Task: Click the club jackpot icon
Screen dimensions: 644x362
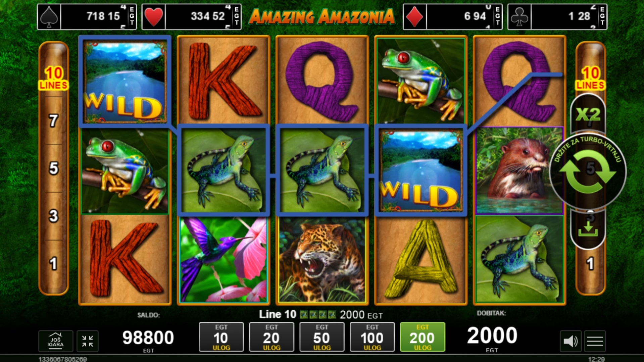Action: pyautogui.click(x=519, y=16)
